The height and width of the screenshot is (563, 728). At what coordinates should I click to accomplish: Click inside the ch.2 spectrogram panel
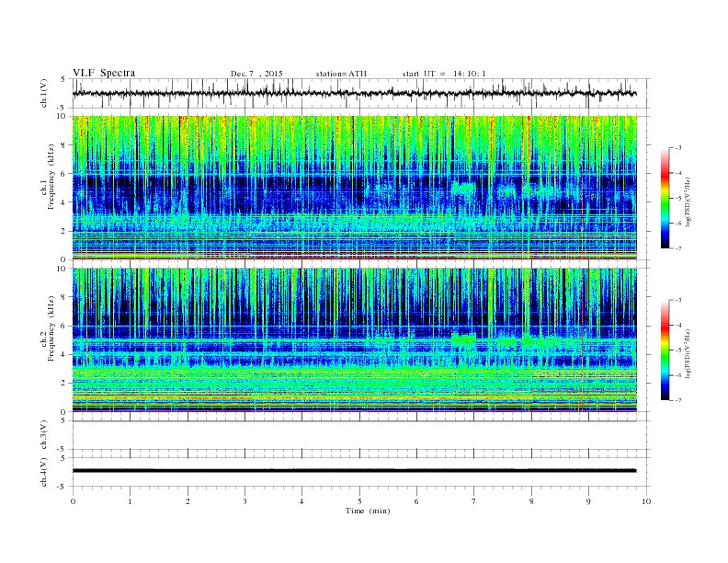354,340
